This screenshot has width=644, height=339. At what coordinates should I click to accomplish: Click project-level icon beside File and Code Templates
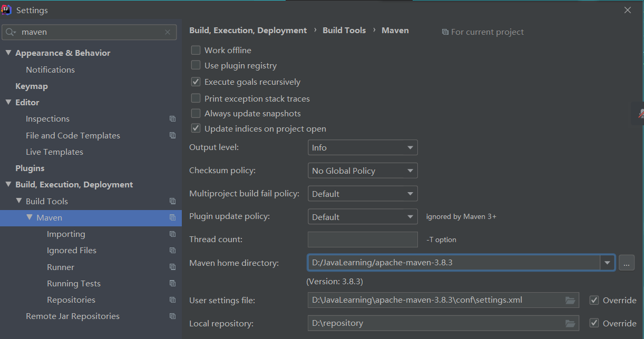pos(172,135)
